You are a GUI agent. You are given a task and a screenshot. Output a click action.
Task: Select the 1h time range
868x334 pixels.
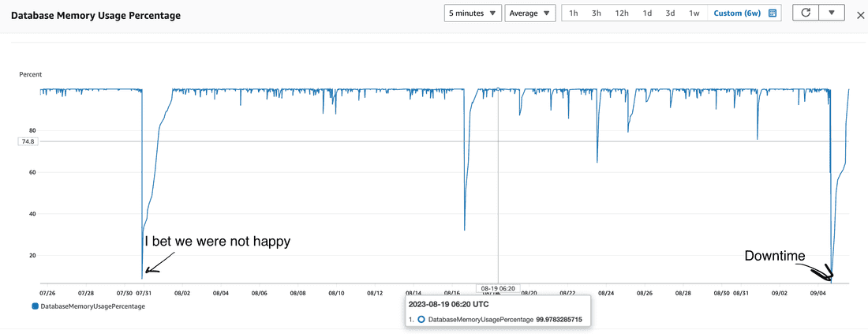tap(574, 13)
